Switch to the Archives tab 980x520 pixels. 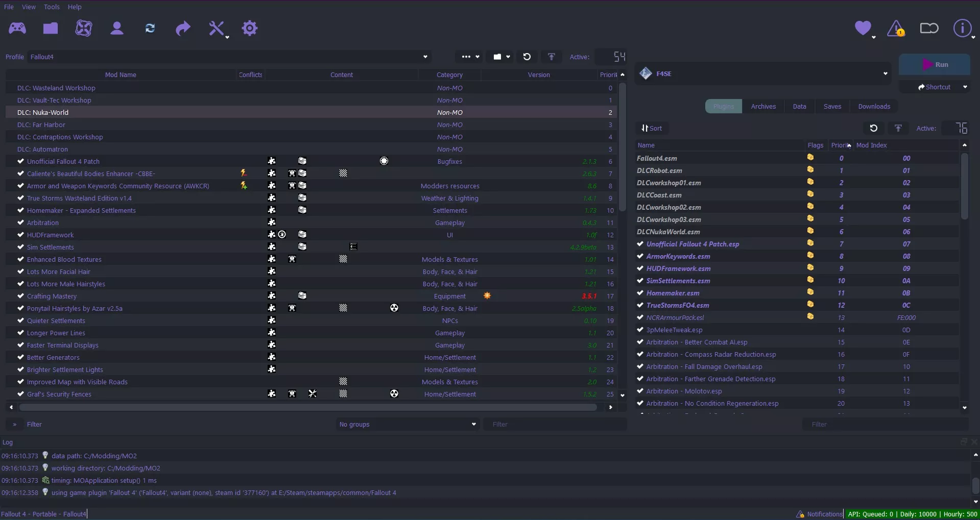[x=763, y=106]
